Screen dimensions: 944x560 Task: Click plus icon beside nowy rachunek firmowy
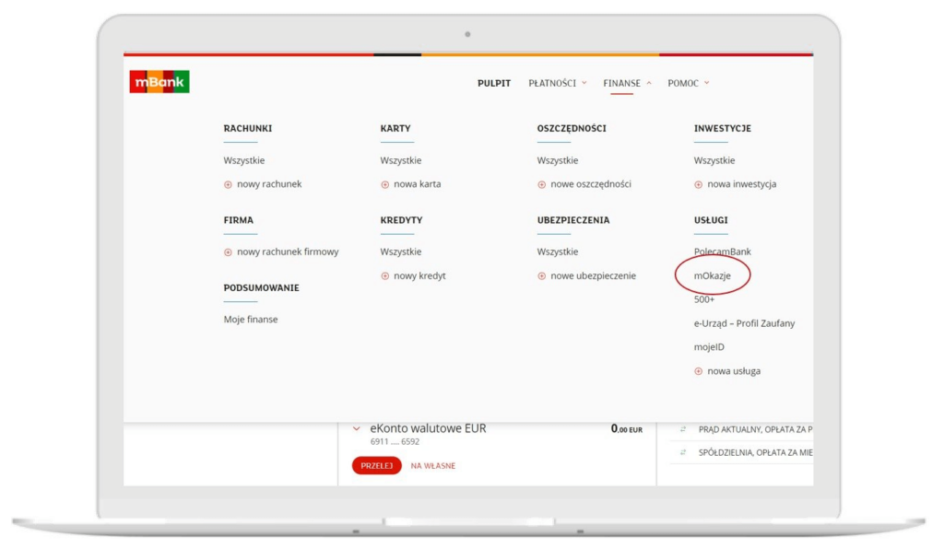228,252
